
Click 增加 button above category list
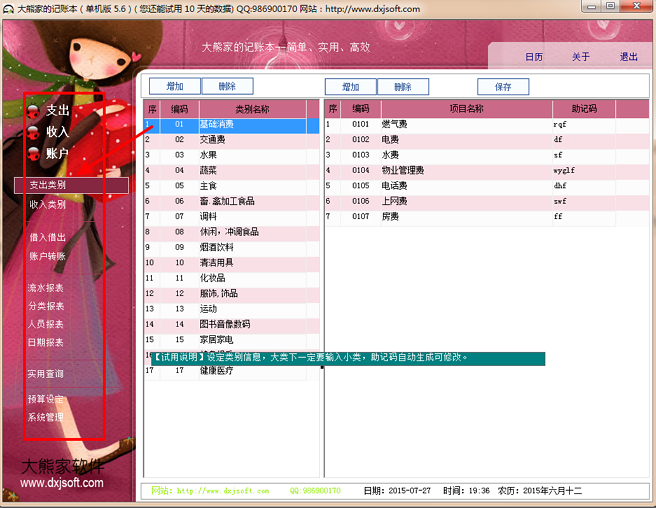175,86
